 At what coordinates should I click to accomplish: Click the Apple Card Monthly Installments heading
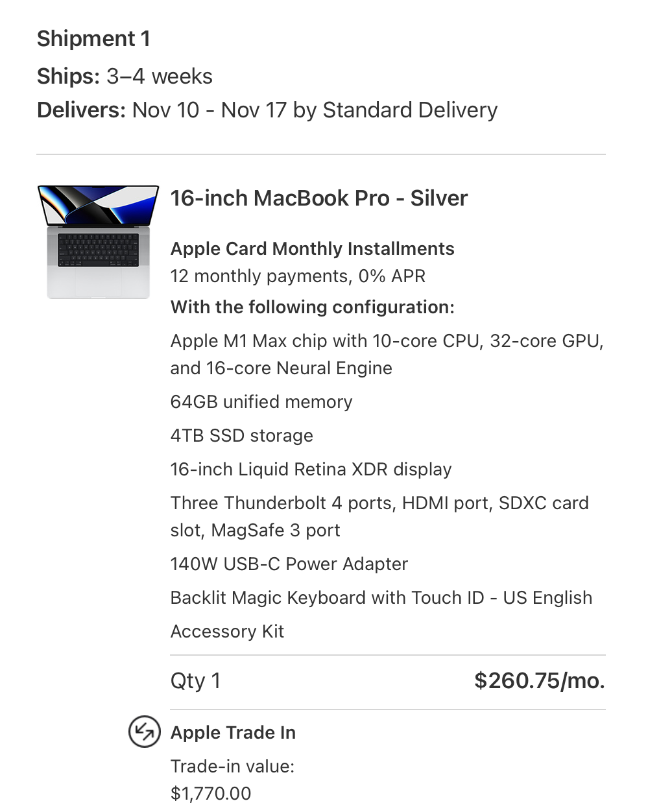(x=312, y=249)
